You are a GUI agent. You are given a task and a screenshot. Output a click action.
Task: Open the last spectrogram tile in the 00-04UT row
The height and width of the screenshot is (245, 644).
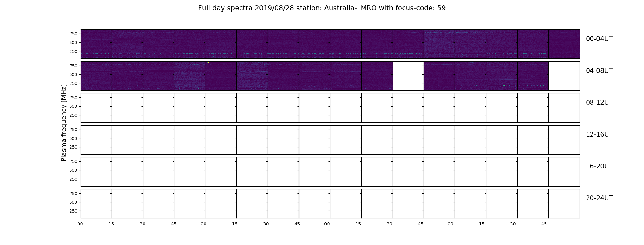pos(564,44)
